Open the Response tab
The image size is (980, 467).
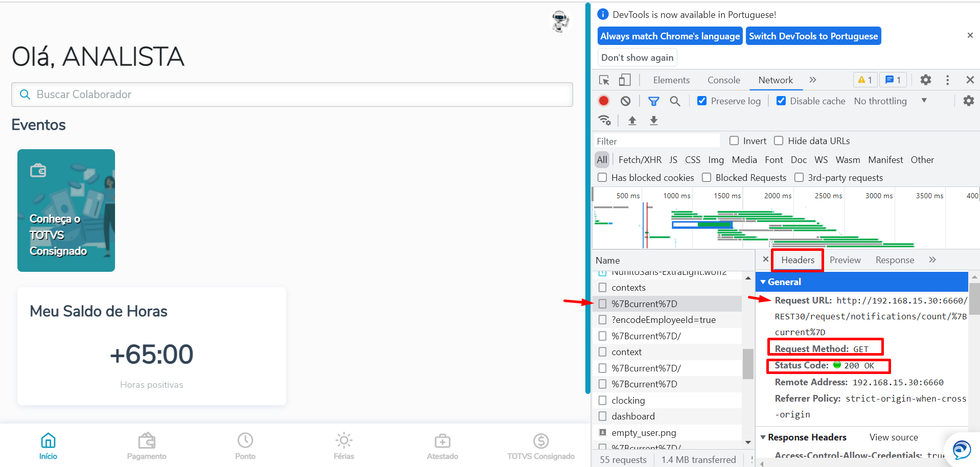tap(895, 260)
